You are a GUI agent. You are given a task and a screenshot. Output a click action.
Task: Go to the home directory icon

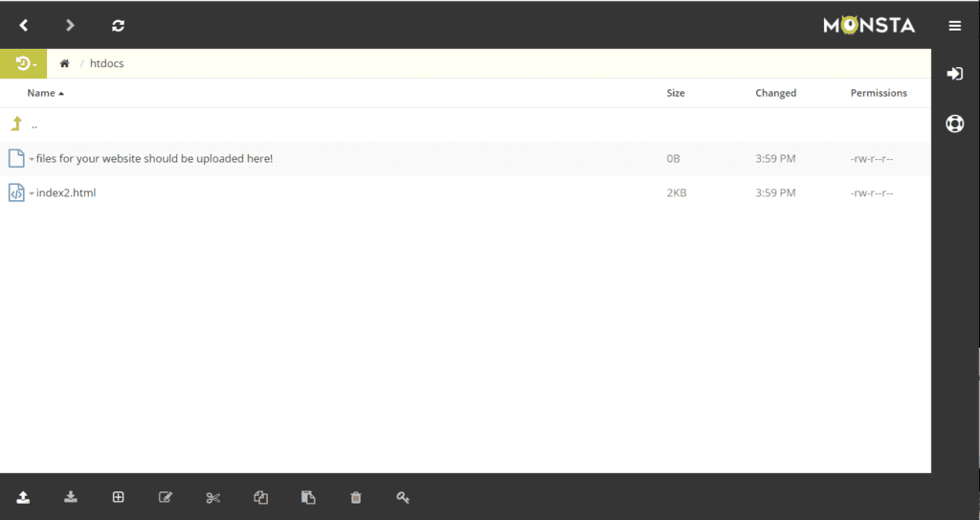(64, 63)
